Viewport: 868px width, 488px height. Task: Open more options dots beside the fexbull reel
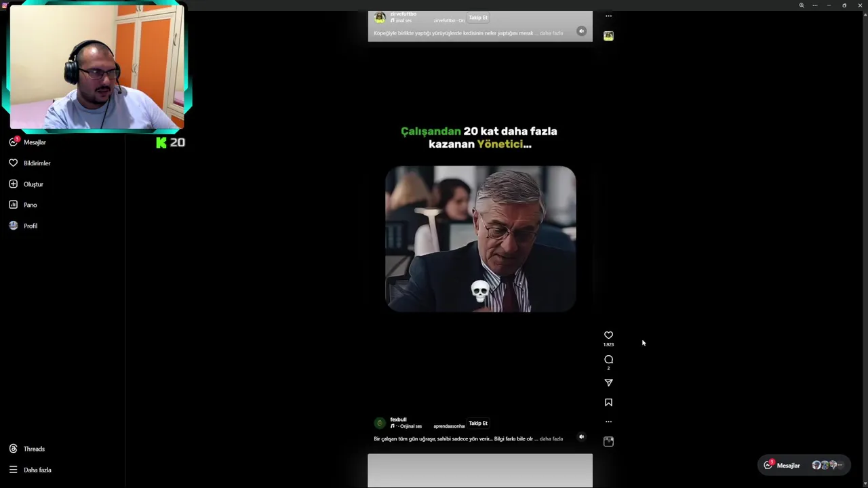click(608, 422)
